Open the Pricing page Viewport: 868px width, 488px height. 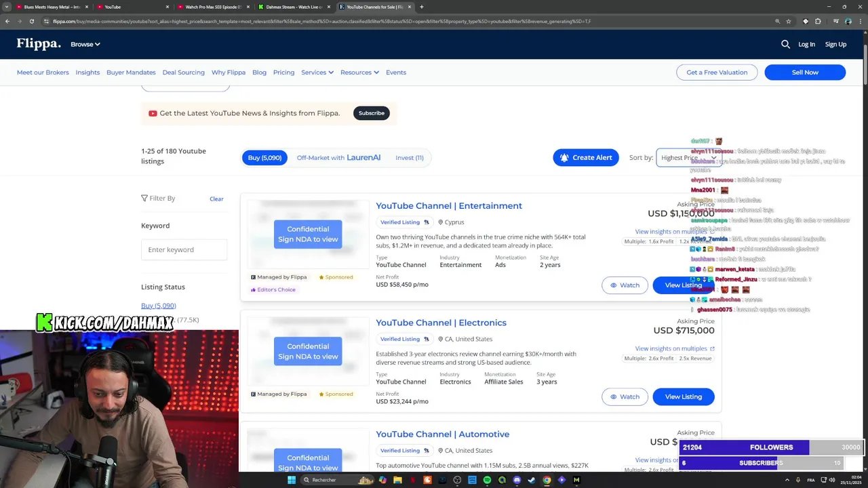pos(283,73)
